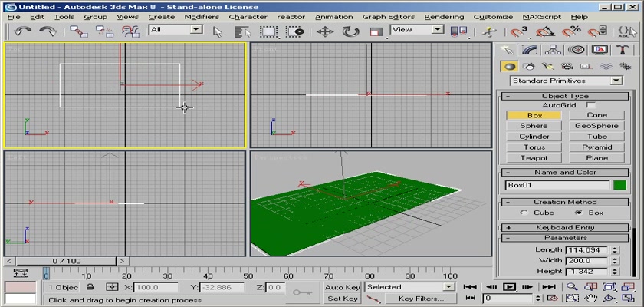
Task: Open the Selected key filter dropdown
Action: (410, 287)
